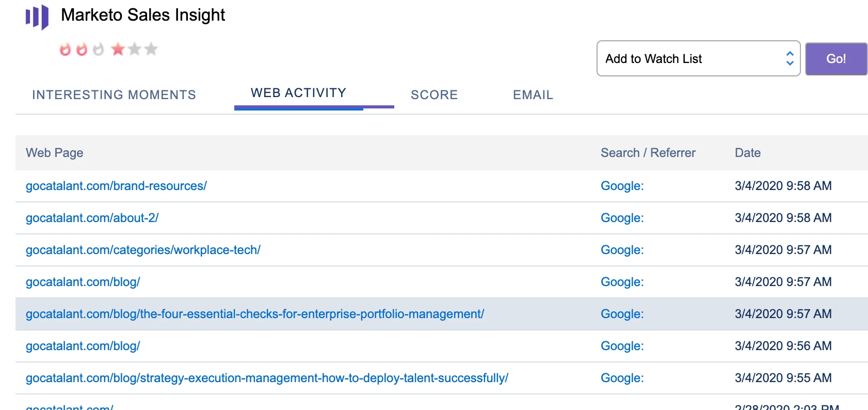Open the Score tab

(x=434, y=94)
